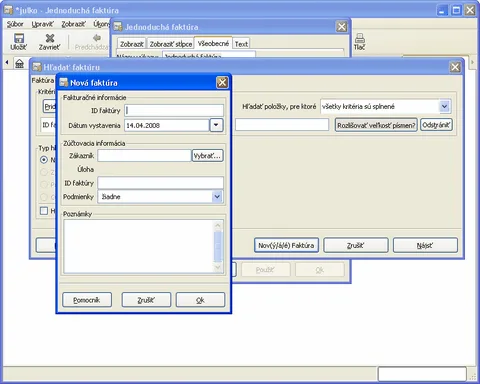Click Zrušiť in the Hľadať faktúru window
This screenshot has height=384, width=480.
[356, 245]
